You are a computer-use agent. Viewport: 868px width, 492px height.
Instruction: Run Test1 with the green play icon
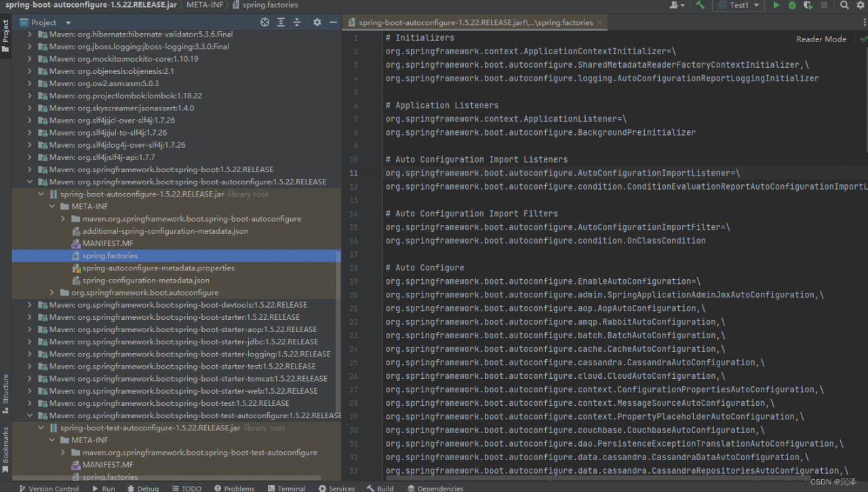(x=776, y=5)
